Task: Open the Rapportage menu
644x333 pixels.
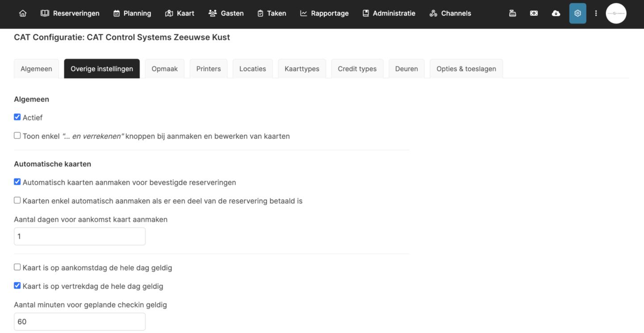Action: point(324,13)
